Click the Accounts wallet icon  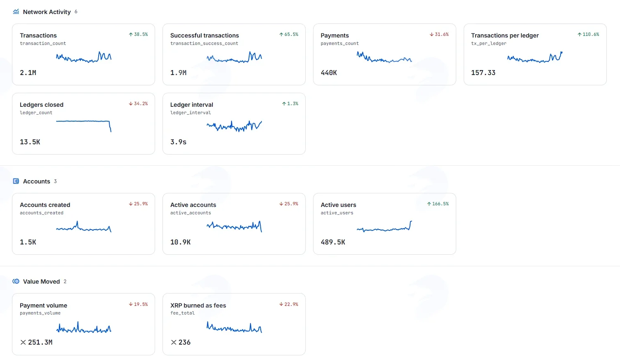[16, 181]
